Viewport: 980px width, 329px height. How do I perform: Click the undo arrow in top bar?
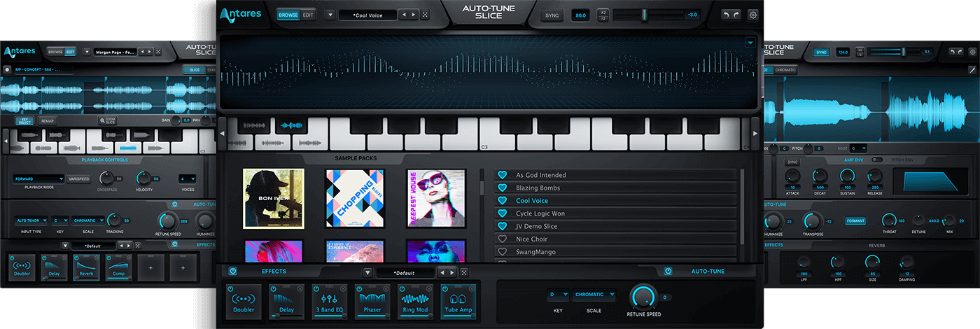[726, 15]
